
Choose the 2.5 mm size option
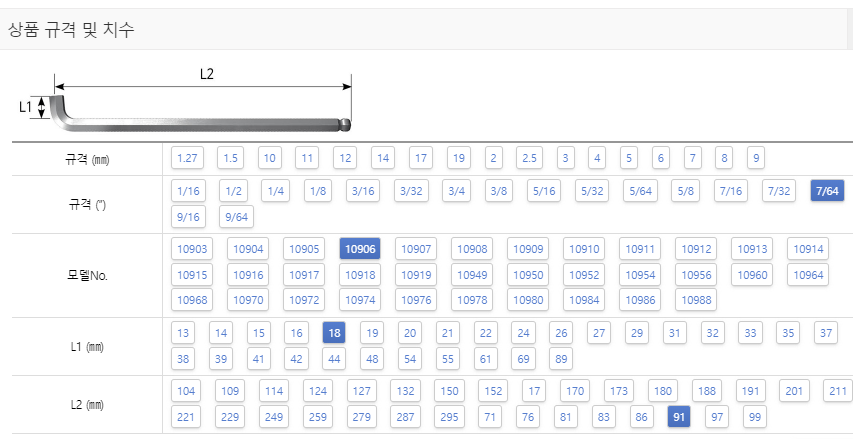529,158
